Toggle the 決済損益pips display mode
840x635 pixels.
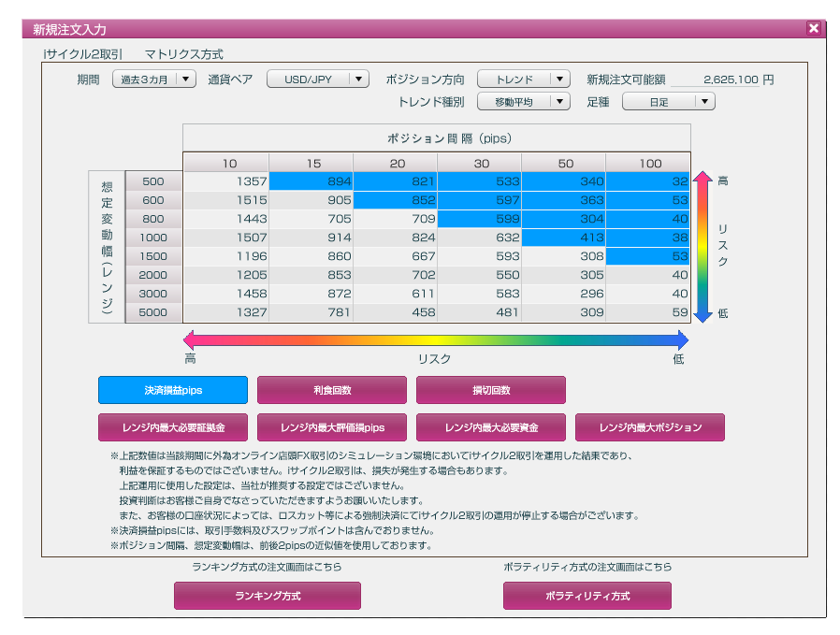[x=172, y=390]
